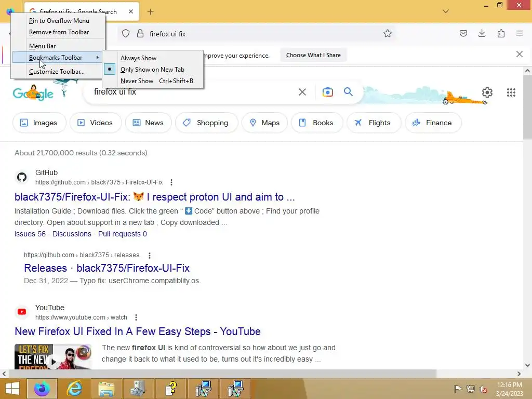Filter results by News
Screen dimensions: 532x399
[x=148, y=123]
